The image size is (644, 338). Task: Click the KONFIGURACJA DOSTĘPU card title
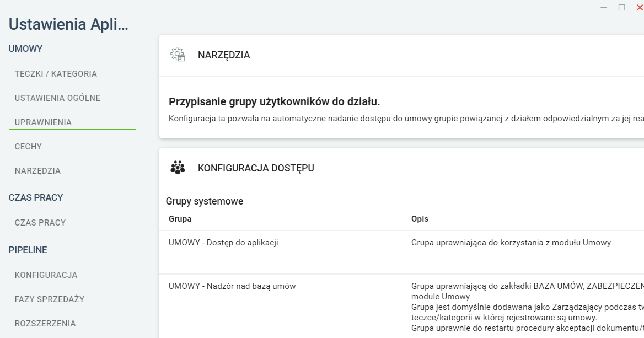256,168
